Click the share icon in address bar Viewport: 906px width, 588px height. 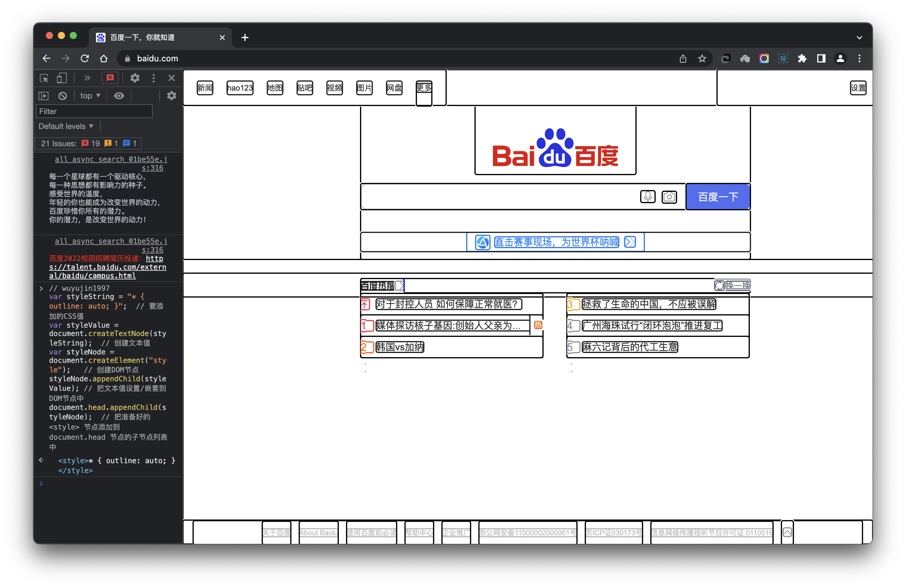[683, 58]
